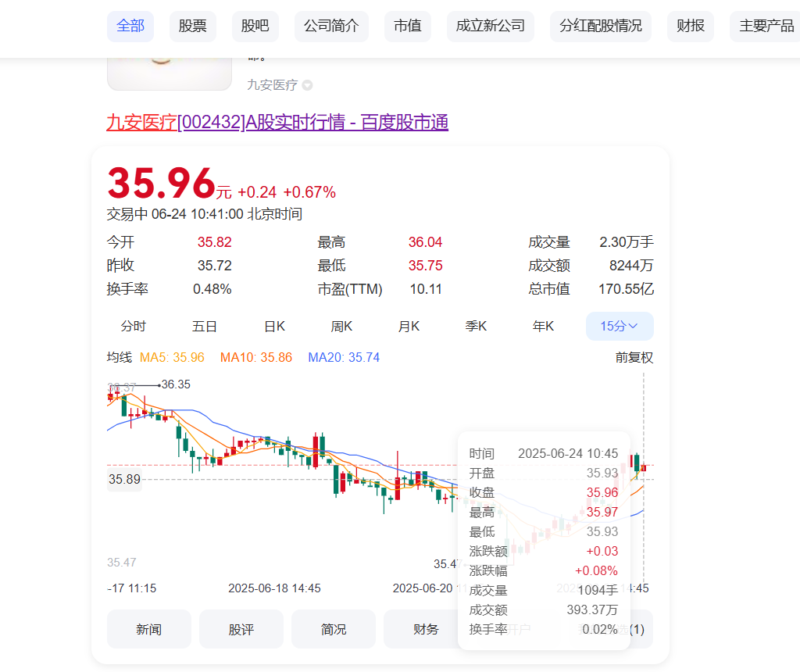
Task: Open the 股评 button below the chart
Action: 241,629
